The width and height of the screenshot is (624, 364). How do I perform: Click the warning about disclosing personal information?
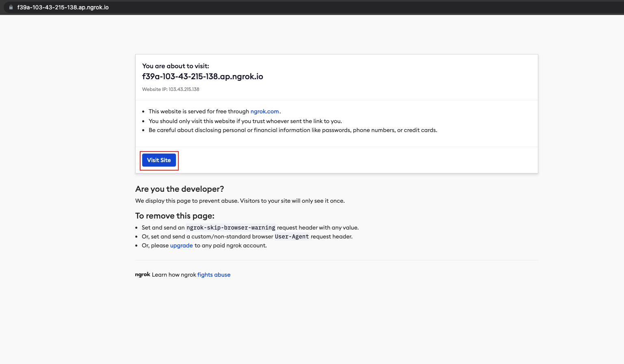tap(292, 130)
